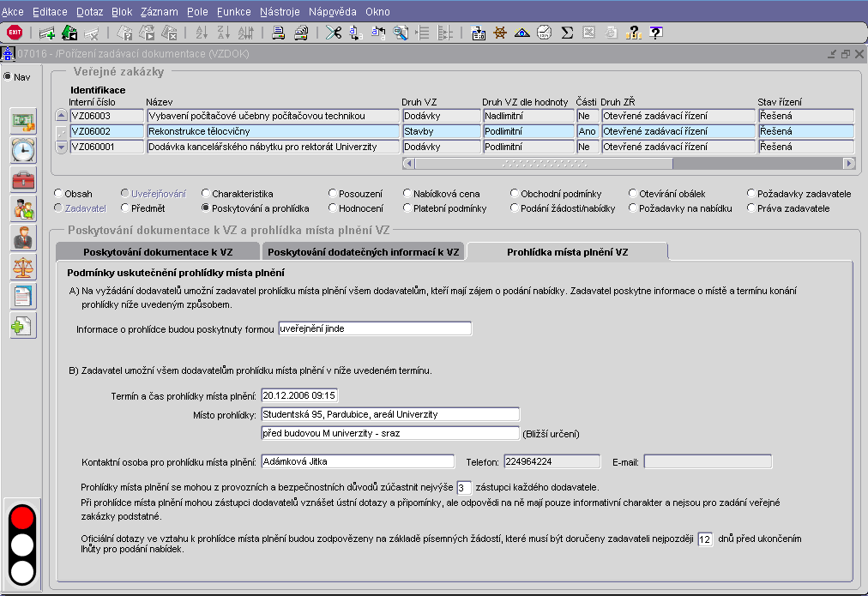This screenshot has width=868, height=596.
Task: Click the red EXIT toolbar icon
Action: [15, 33]
